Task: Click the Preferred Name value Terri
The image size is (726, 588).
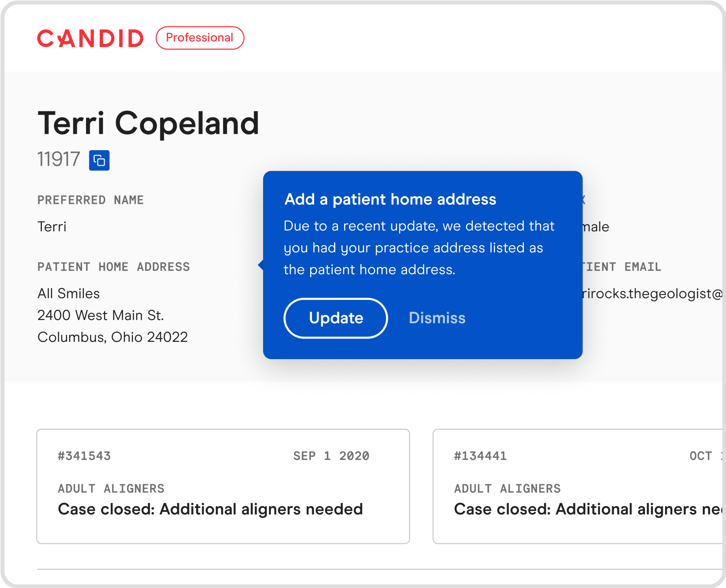Action: click(x=52, y=227)
